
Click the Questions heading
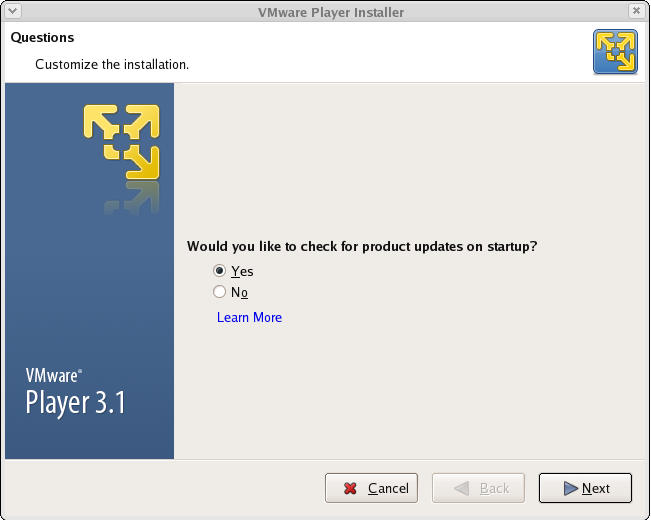(42, 37)
